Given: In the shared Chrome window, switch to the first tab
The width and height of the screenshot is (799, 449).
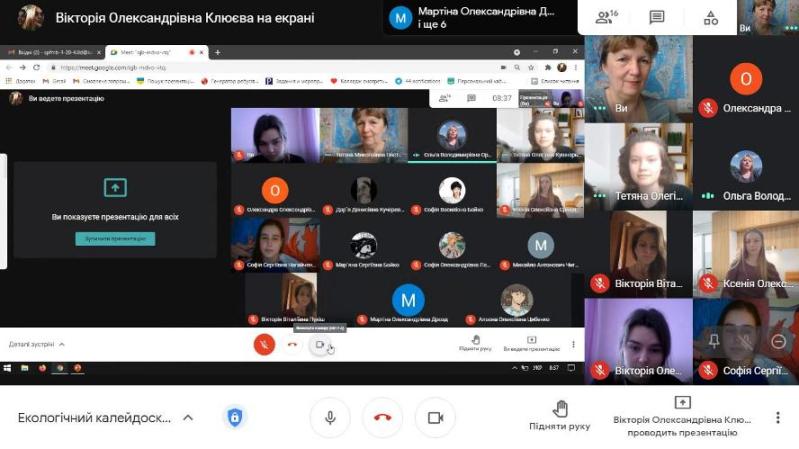Looking at the screenshot, I should [x=53, y=52].
